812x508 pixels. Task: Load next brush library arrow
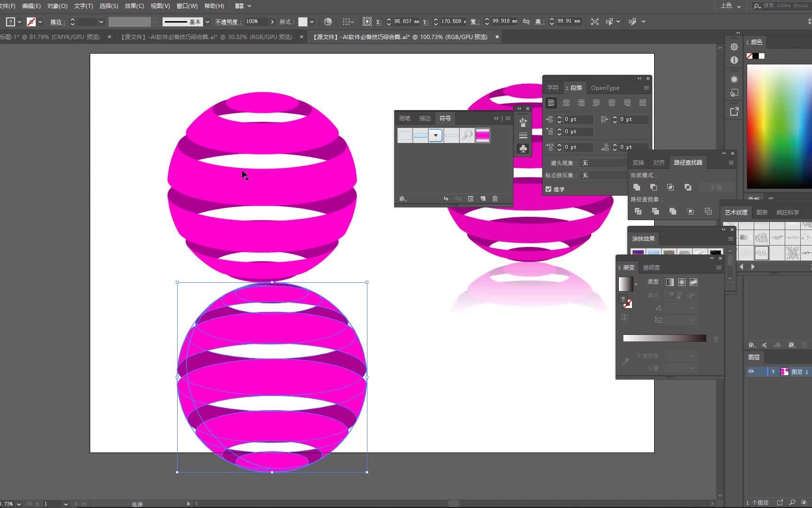(x=753, y=267)
